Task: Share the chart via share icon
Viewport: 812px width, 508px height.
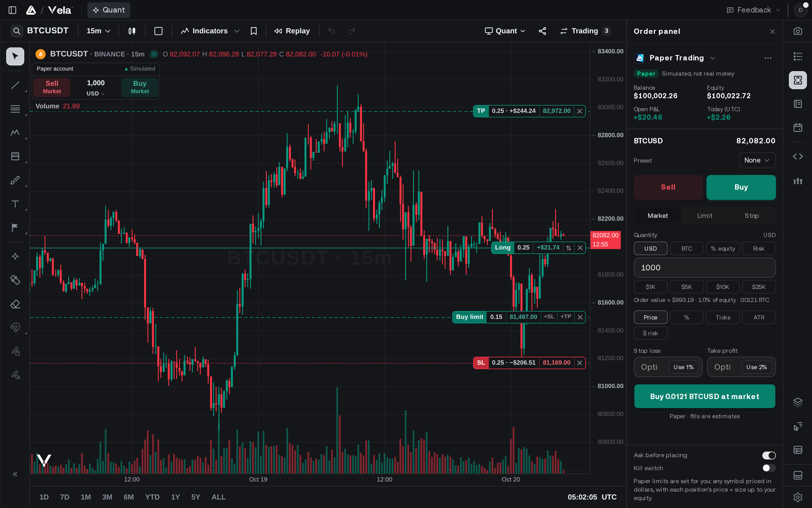Action: [x=542, y=31]
